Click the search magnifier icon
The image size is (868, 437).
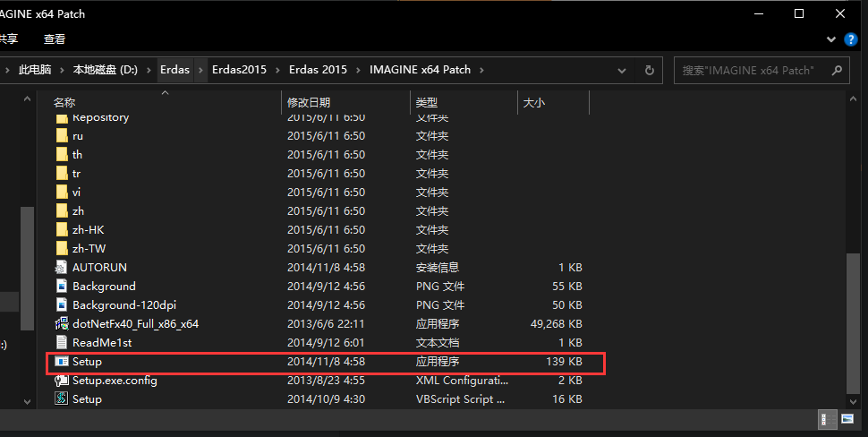(x=837, y=71)
